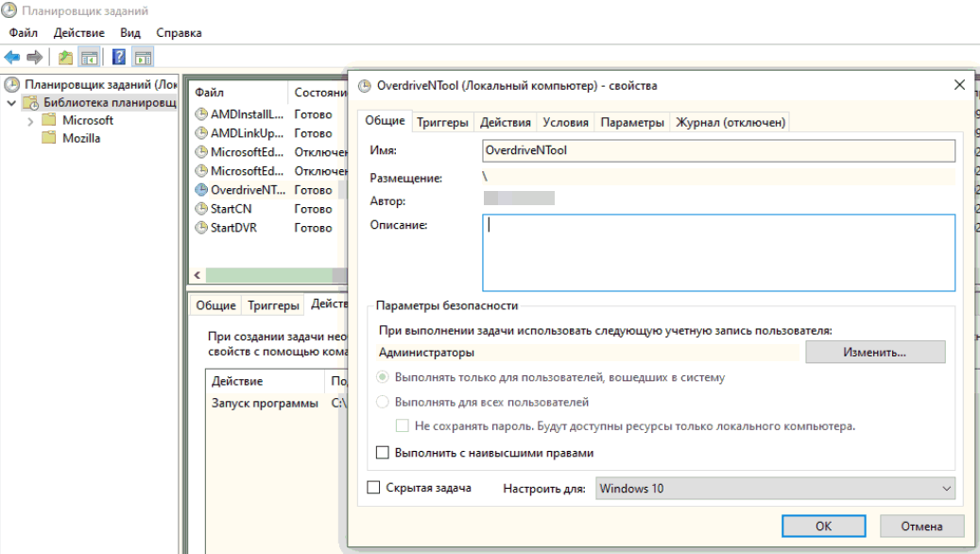The image size is (980, 554).
Task: Click the Microsoft folder icon in tree
Action: coord(49,119)
